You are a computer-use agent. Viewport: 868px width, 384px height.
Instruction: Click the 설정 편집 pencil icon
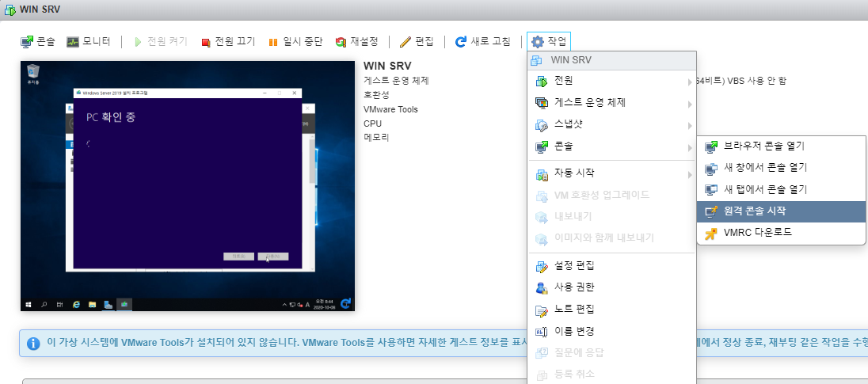(x=542, y=266)
